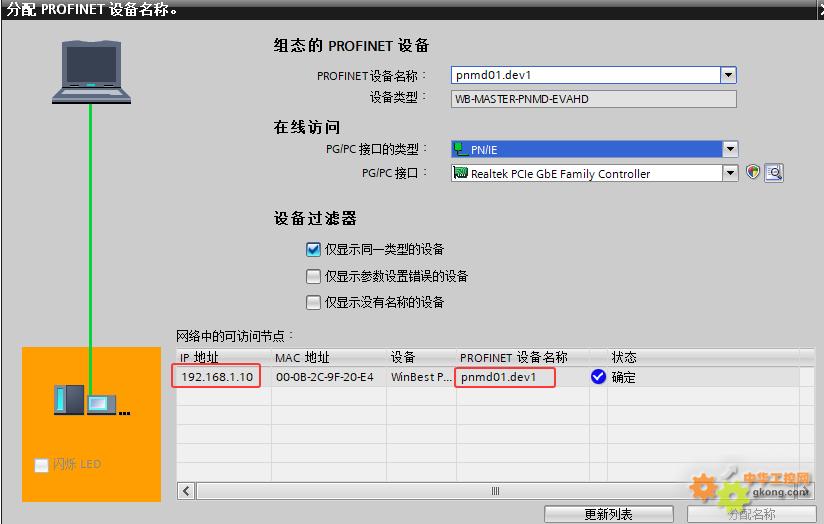Viewport: 824px width, 524px height.
Task: Click the scrollbar left arrow under node table
Action: click(x=185, y=491)
